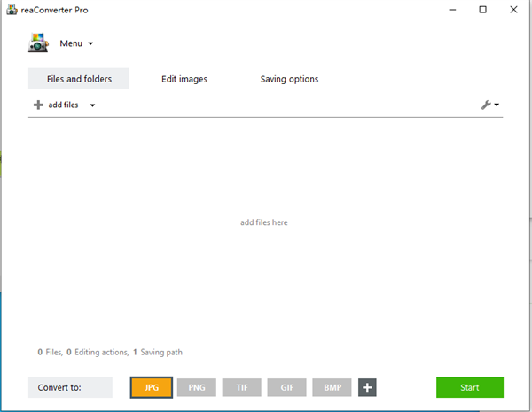Pick TIF as conversion format
Viewport: 532px width, 412px height.
(242, 387)
